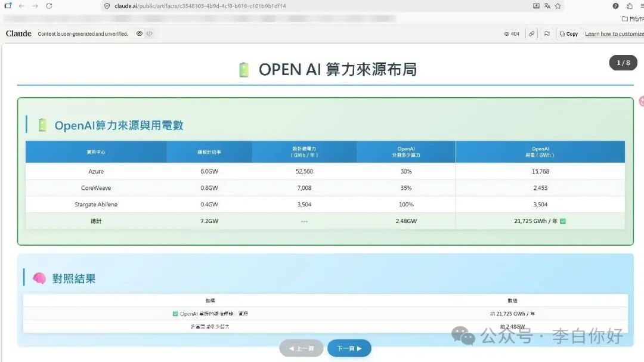Click the Claude logo
This screenshot has width=644, height=362.
(18, 33)
